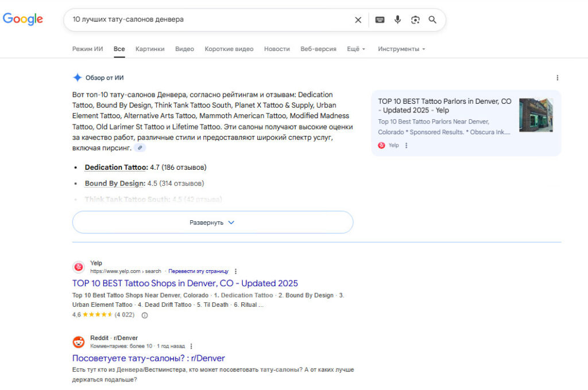Screen dimensions: 588x390
Task: Click the source link chip after 'пирсинг'
Action: [140, 148]
